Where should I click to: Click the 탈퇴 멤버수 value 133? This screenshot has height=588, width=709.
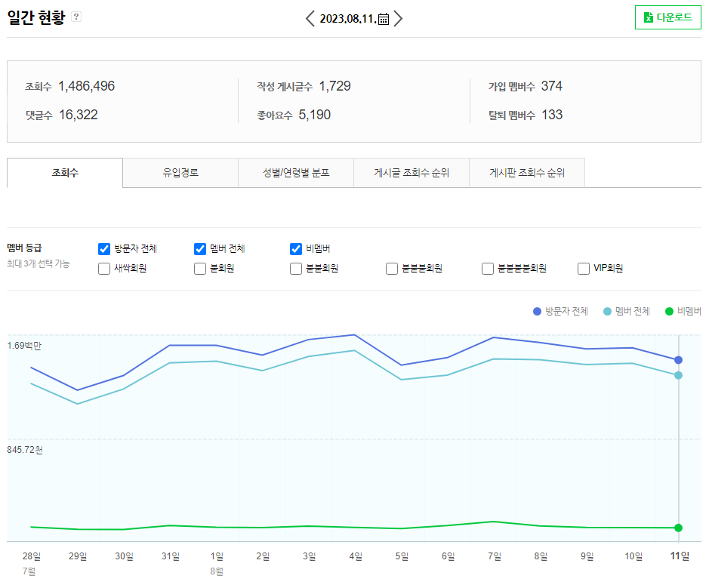tap(552, 115)
